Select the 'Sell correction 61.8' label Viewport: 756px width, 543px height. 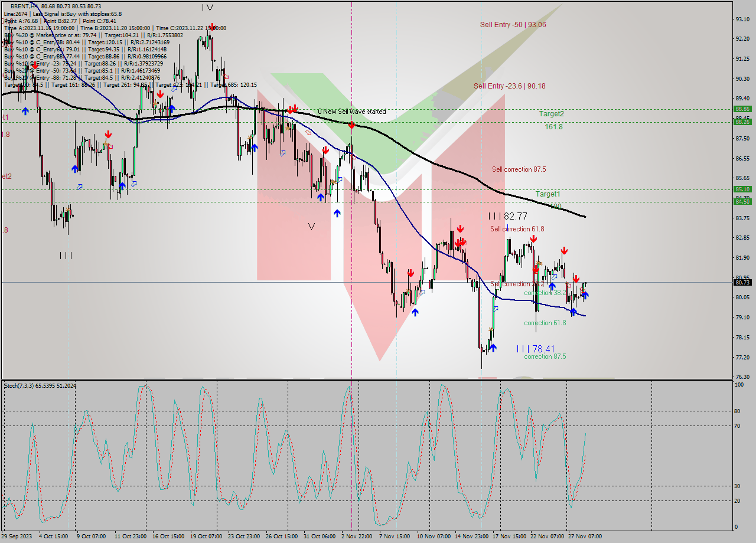[x=517, y=229]
